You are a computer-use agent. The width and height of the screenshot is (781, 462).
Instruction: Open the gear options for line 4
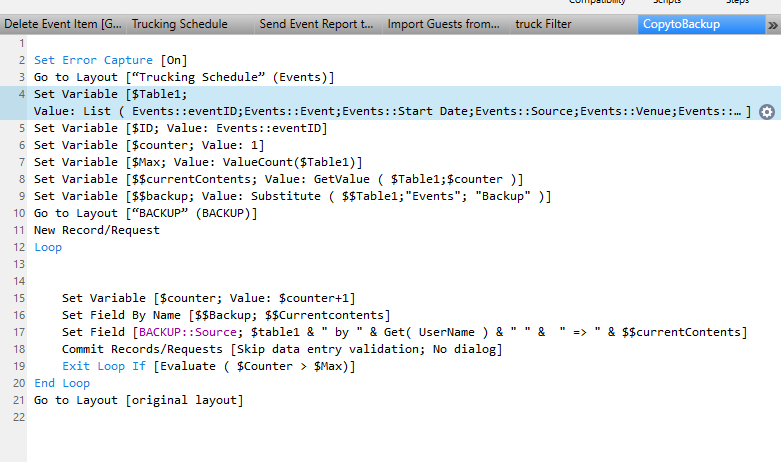pos(767,112)
